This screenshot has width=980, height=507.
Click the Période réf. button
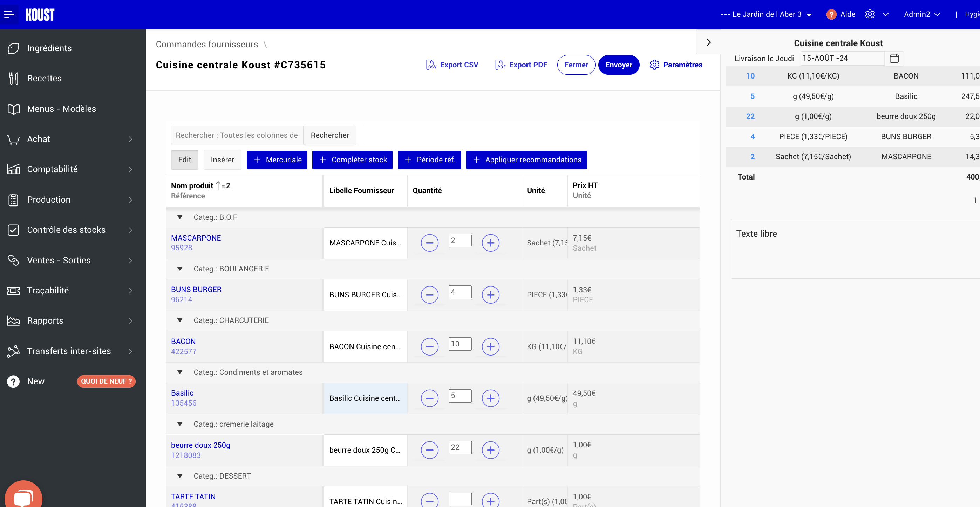click(x=429, y=160)
